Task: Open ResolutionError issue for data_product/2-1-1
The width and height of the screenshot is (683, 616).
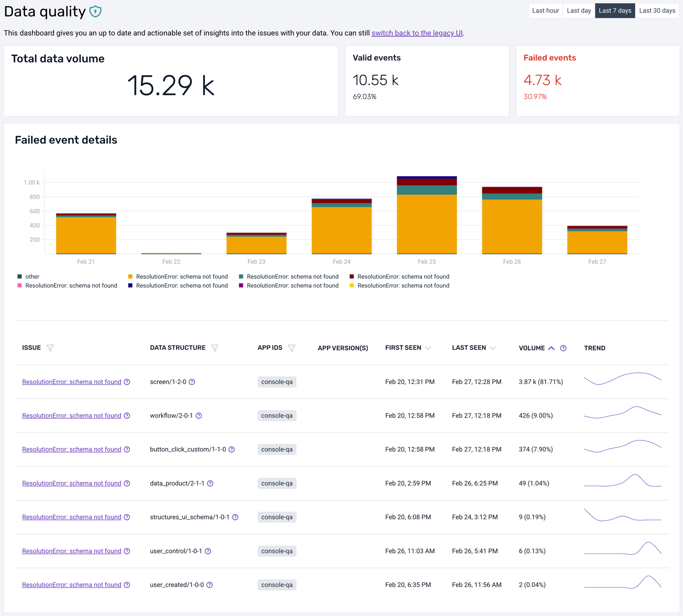Action: click(72, 483)
